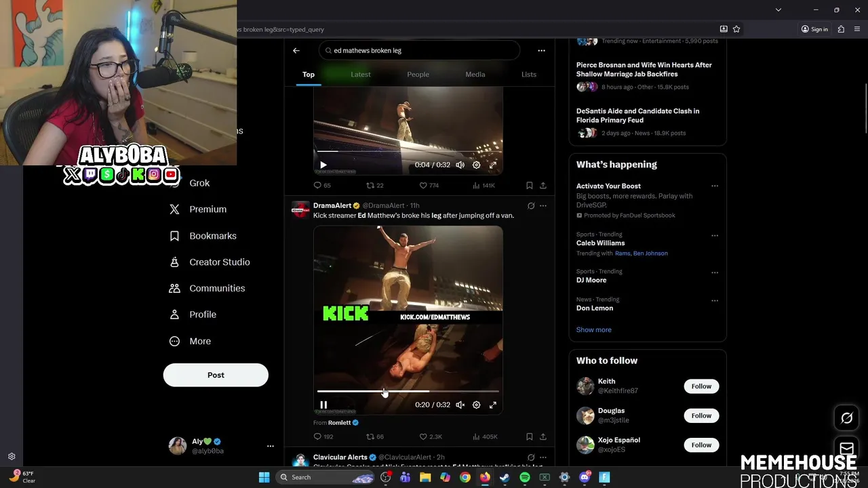
Task: Open Communities in the sidebar
Action: coord(207,288)
